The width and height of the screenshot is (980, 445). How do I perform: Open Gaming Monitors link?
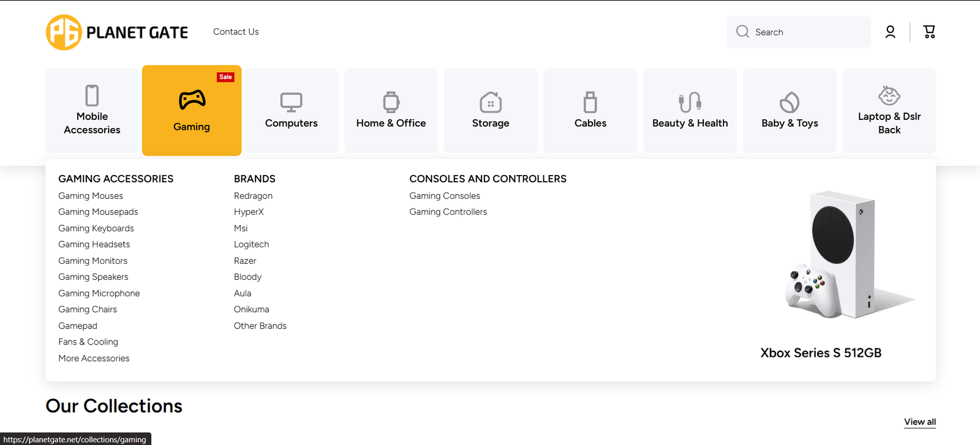(x=93, y=261)
